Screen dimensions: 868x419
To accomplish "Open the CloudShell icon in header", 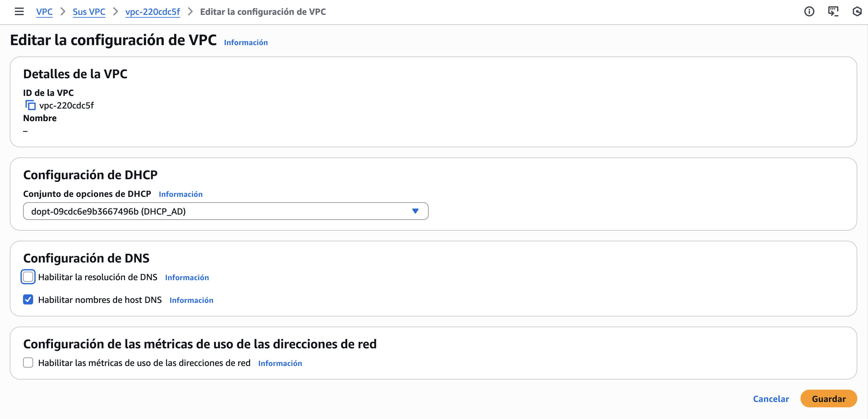I will point(833,11).
